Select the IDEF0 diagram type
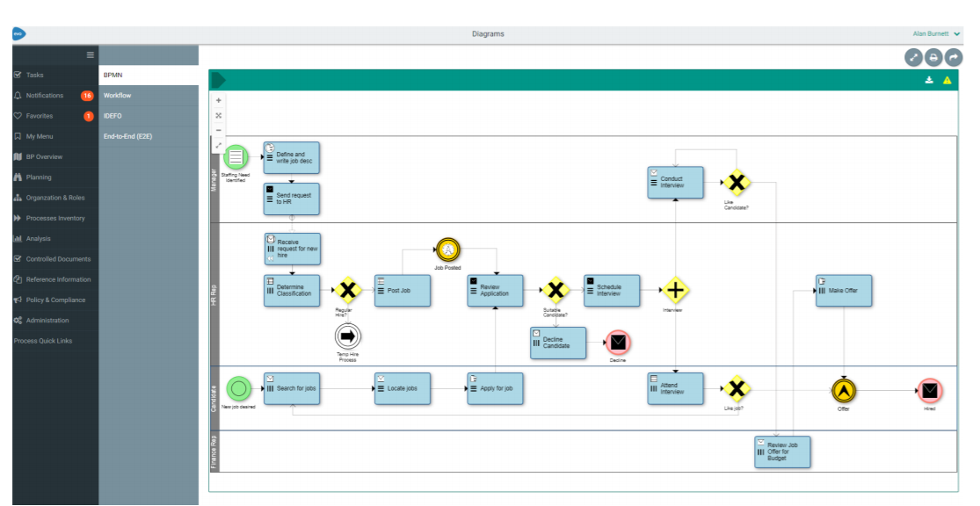This screenshot has height=506, width=980. tap(149, 116)
